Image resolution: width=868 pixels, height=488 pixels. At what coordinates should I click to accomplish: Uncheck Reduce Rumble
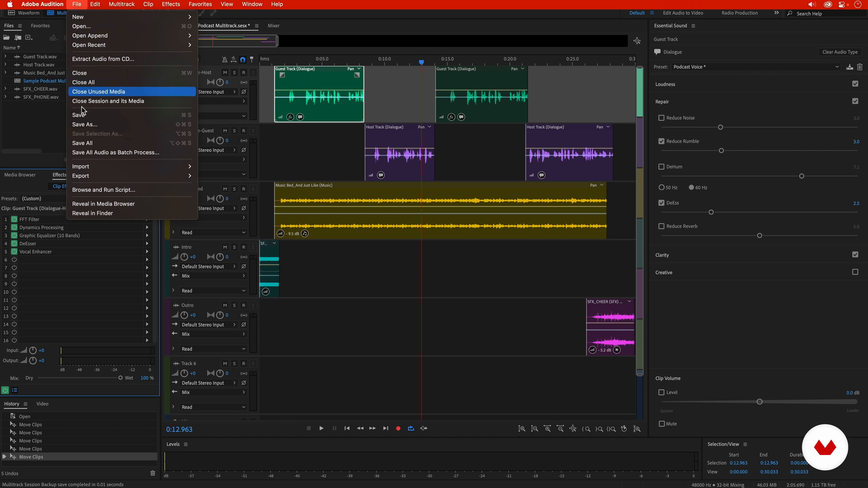(661, 141)
